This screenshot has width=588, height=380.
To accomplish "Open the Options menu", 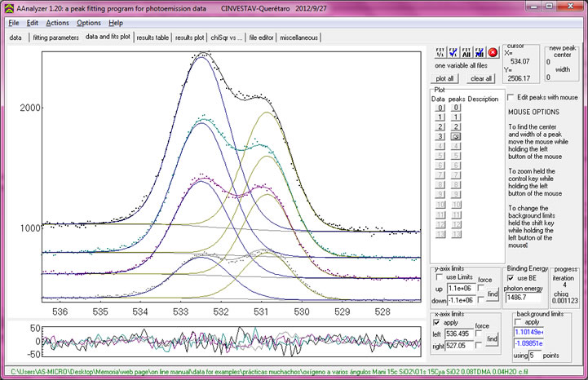I will (x=89, y=23).
